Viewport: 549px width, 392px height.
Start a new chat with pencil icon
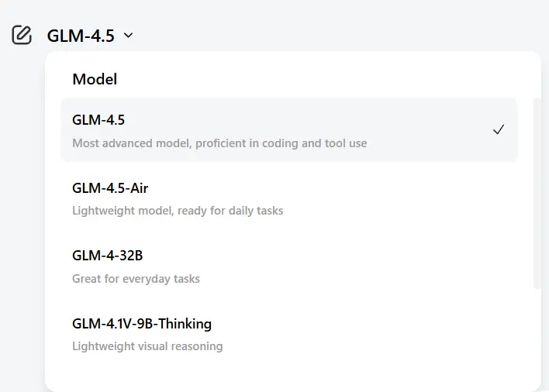(x=22, y=35)
